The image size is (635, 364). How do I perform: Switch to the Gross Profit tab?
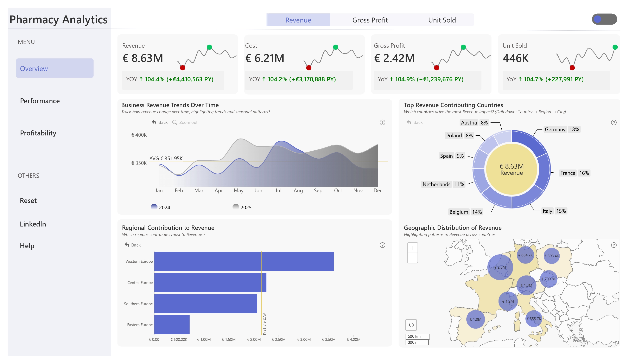[370, 20]
